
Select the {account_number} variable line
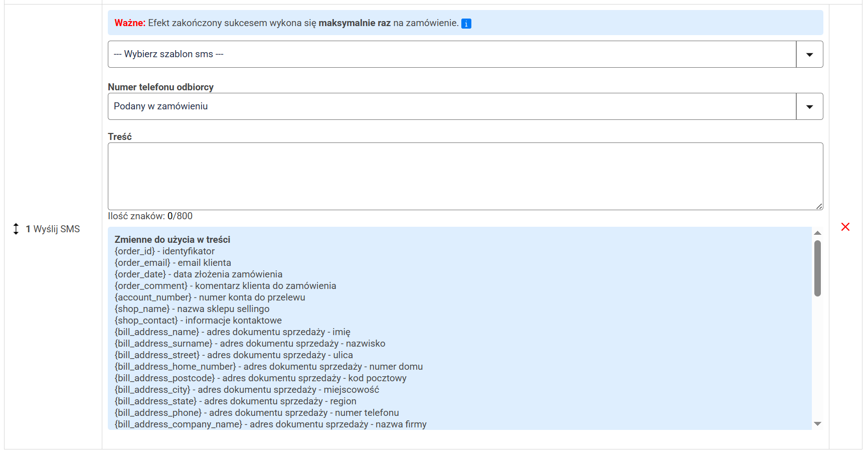210,297
